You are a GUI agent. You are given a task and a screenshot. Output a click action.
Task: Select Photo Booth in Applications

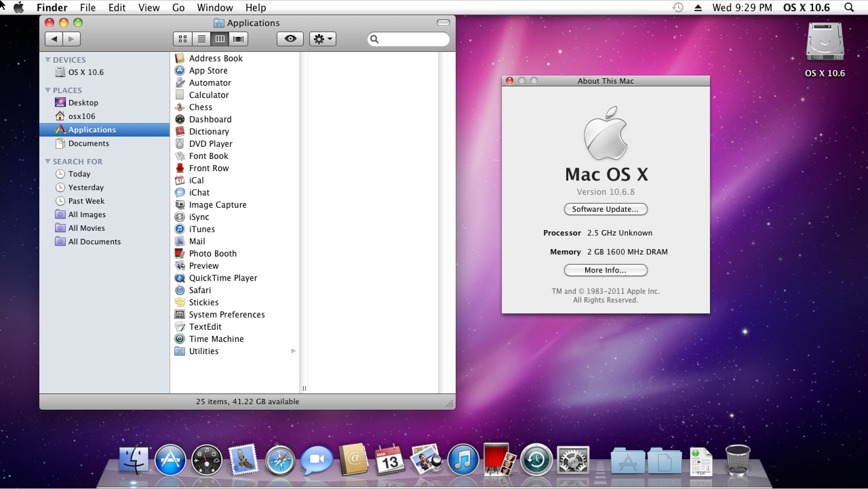pyautogui.click(x=213, y=253)
